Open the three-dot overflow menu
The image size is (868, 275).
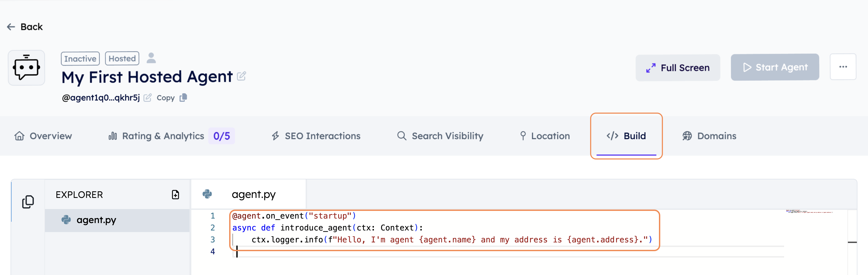tap(843, 66)
